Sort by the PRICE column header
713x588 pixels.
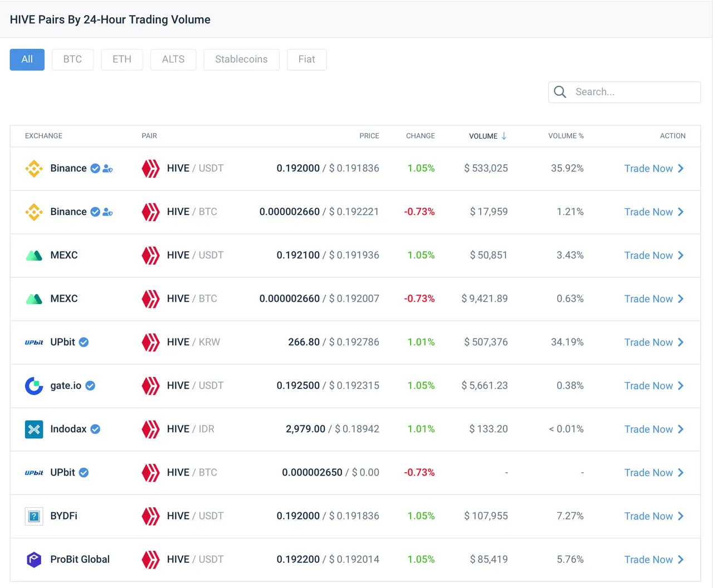click(x=369, y=136)
